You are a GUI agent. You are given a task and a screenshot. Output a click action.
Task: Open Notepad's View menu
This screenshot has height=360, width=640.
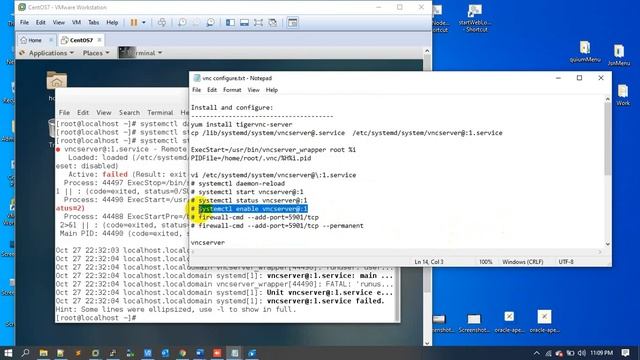tap(253, 90)
